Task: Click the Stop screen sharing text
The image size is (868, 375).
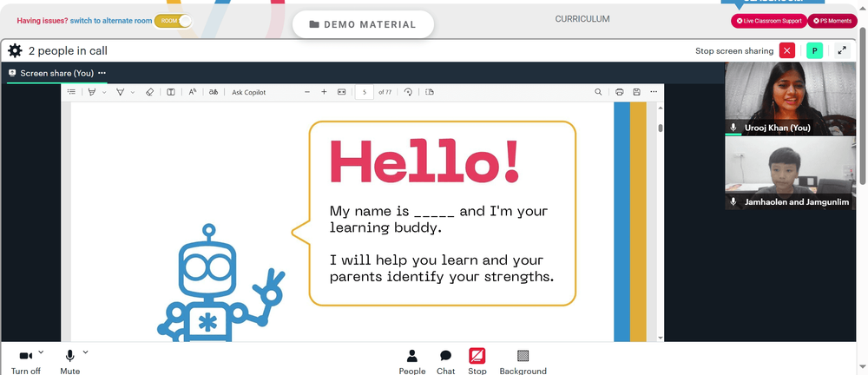Action: 734,51
